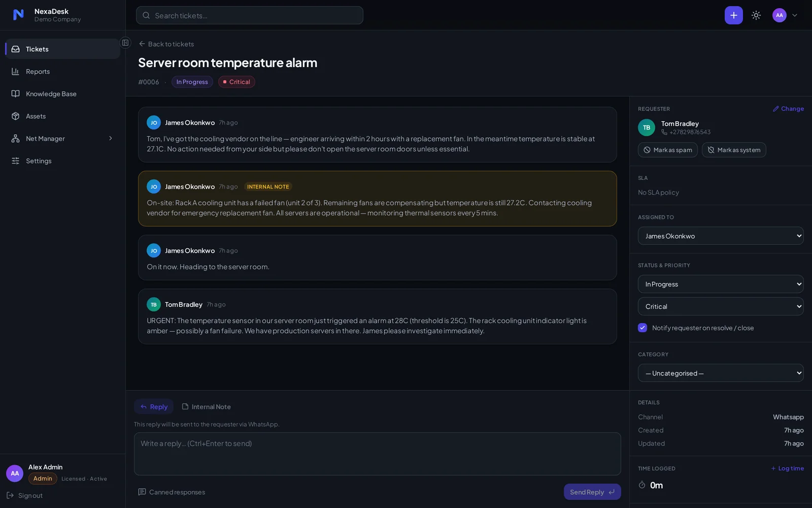This screenshot has width=812, height=508.
Task: Click the Net Manager network icon
Action: (x=16, y=138)
